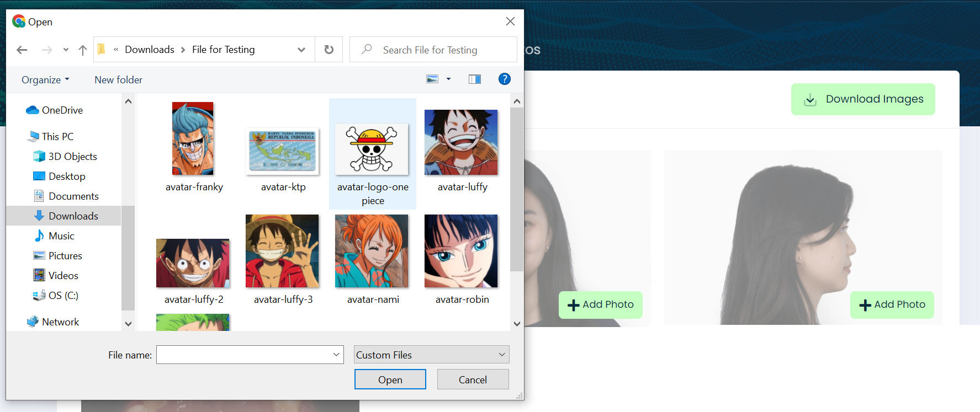The height and width of the screenshot is (412, 980).
Task: Click the navigation pane scroll down arrow
Action: pyautogui.click(x=128, y=324)
